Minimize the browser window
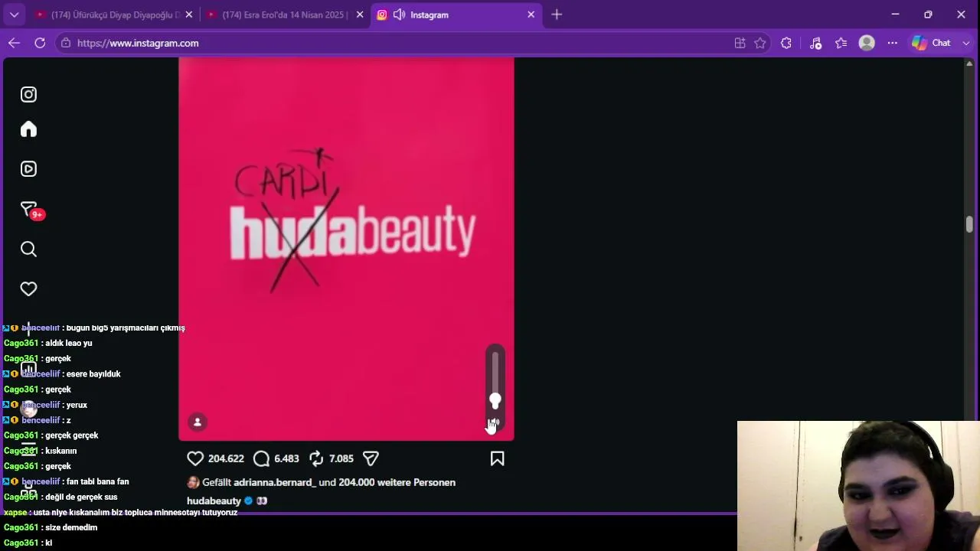 click(x=895, y=15)
